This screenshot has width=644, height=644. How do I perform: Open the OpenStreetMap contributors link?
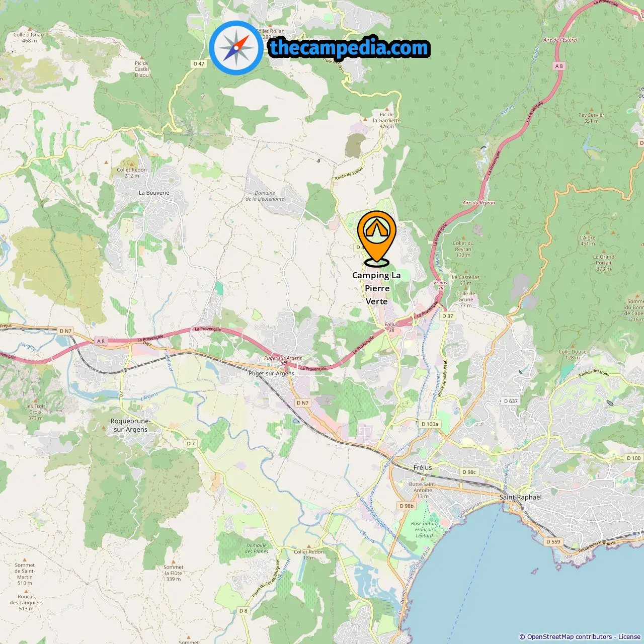click(x=570, y=637)
